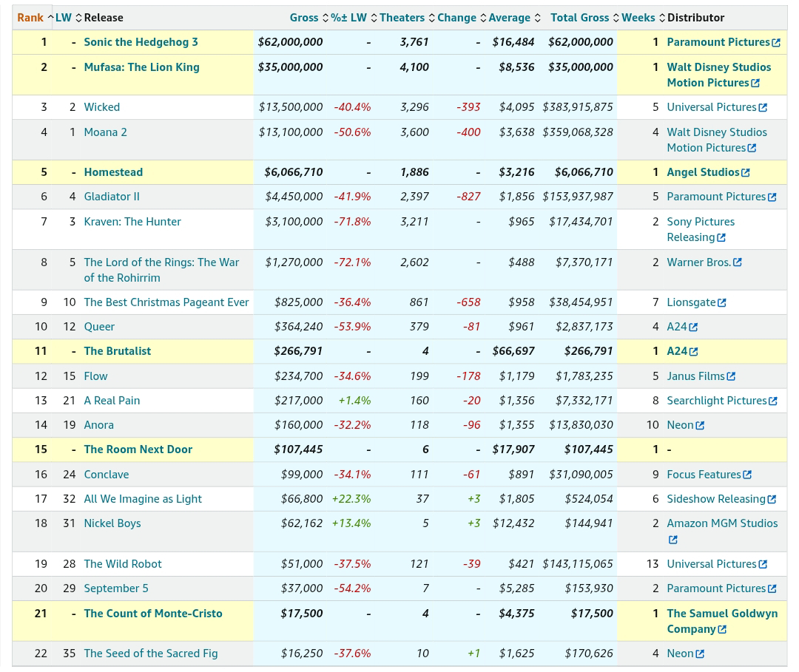The width and height of the screenshot is (799, 672).
Task: Open Paramount Pictures external link icon for Sonic
Action: 776,43
